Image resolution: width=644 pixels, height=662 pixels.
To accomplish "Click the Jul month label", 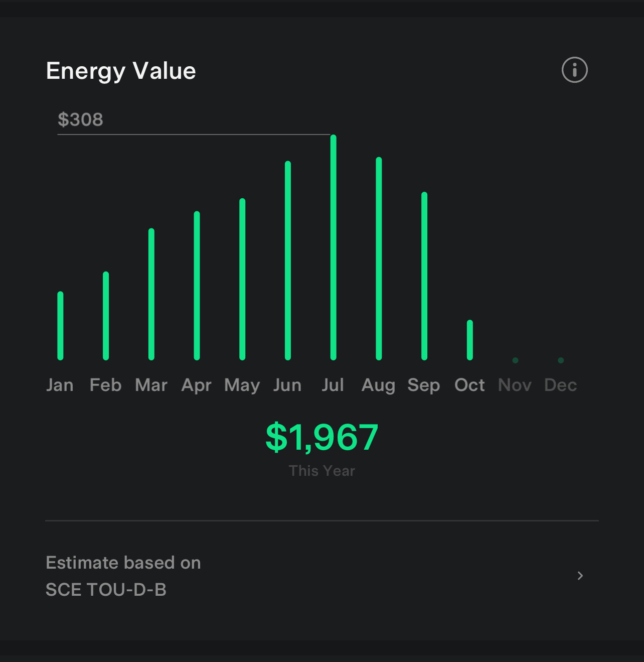I will [333, 385].
